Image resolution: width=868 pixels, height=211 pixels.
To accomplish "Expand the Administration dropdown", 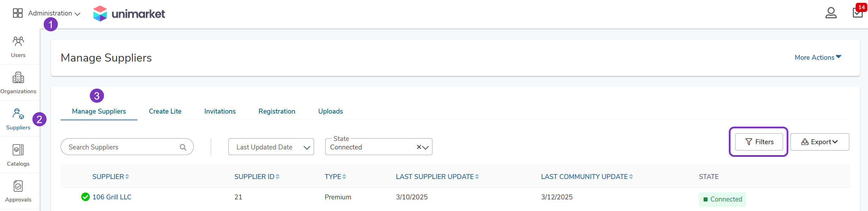I will tap(54, 13).
